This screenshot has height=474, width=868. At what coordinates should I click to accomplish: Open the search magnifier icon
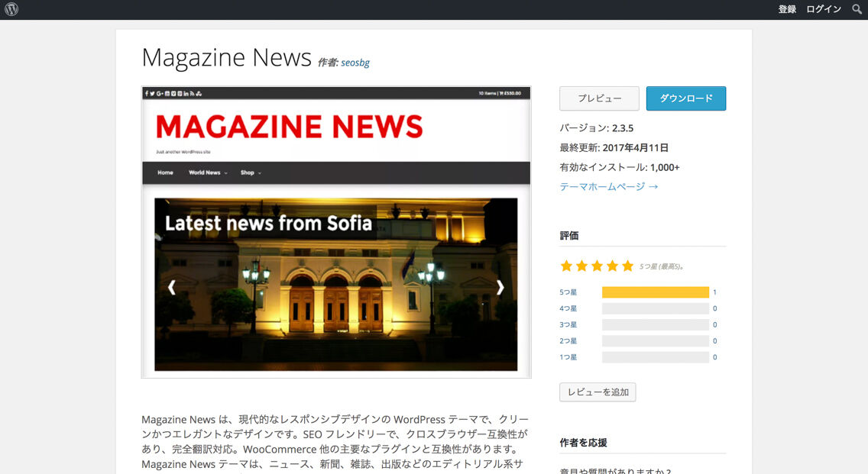(x=857, y=9)
